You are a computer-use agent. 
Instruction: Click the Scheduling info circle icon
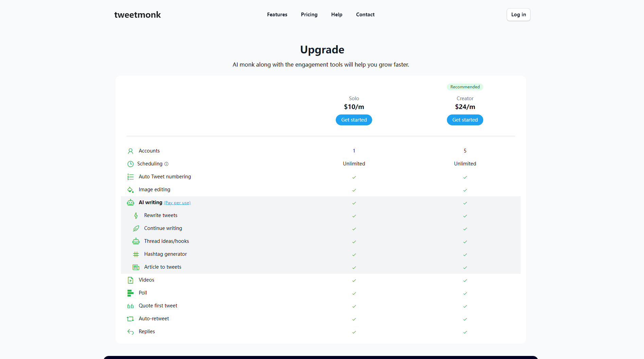[167, 164]
